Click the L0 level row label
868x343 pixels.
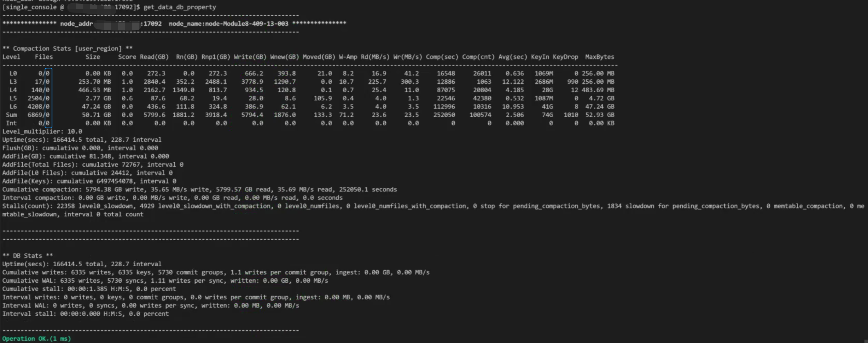[x=13, y=73]
